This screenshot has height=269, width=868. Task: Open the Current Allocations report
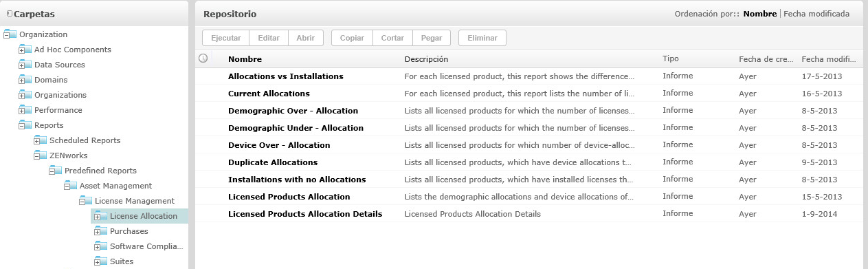269,94
